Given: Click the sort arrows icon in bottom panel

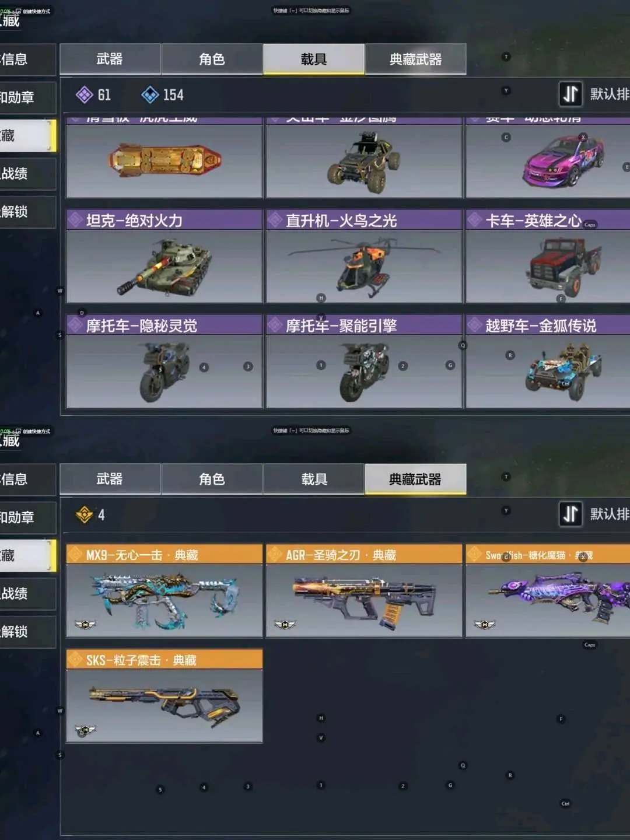Looking at the screenshot, I should pyautogui.click(x=570, y=514).
